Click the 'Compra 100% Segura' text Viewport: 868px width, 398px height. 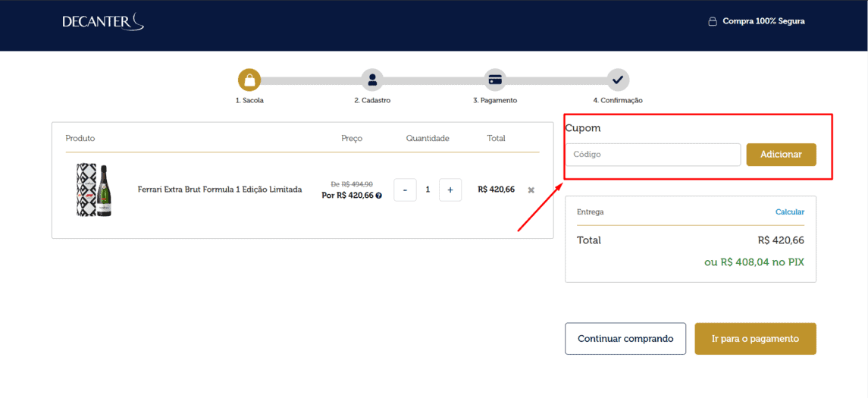pyautogui.click(x=764, y=21)
